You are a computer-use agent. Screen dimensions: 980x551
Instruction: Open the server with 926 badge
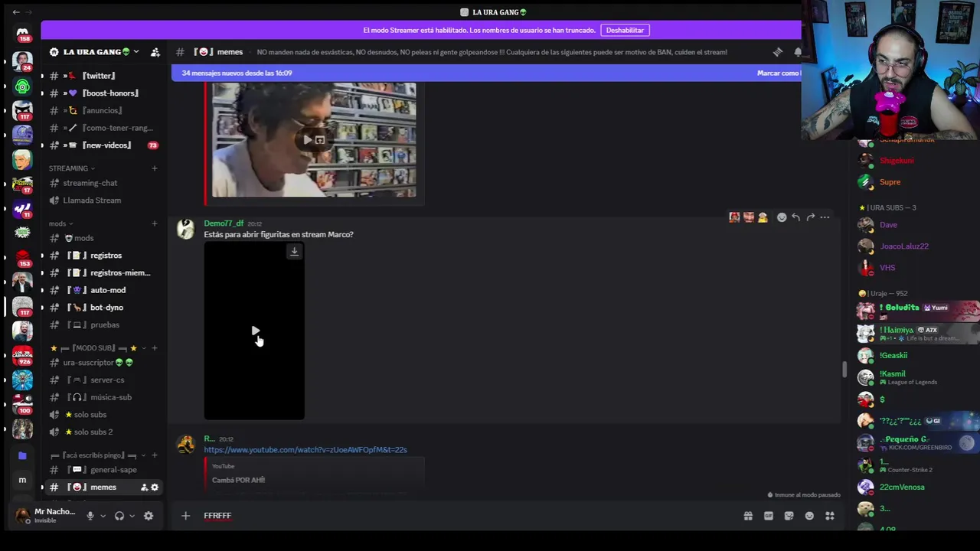coord(22,356)
